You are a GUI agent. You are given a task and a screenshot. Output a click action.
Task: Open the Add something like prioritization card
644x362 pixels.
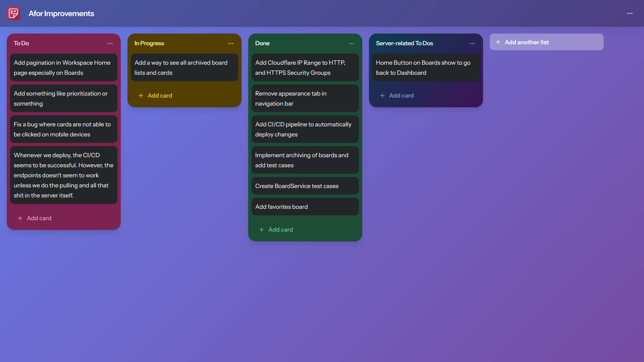pyautogui.click(x=64, y=98)
